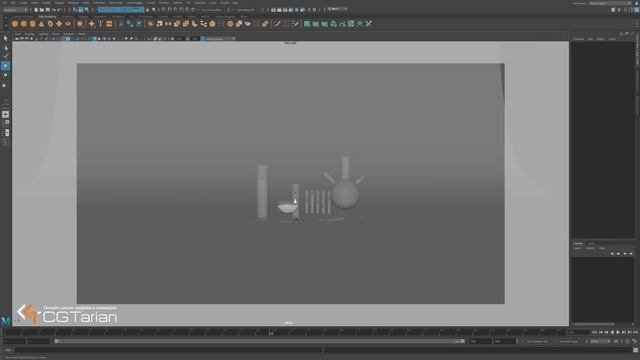Open the viewport Shading menu
Image resolution: width=640 pixels, height=360 pixels.
(30, 34)
